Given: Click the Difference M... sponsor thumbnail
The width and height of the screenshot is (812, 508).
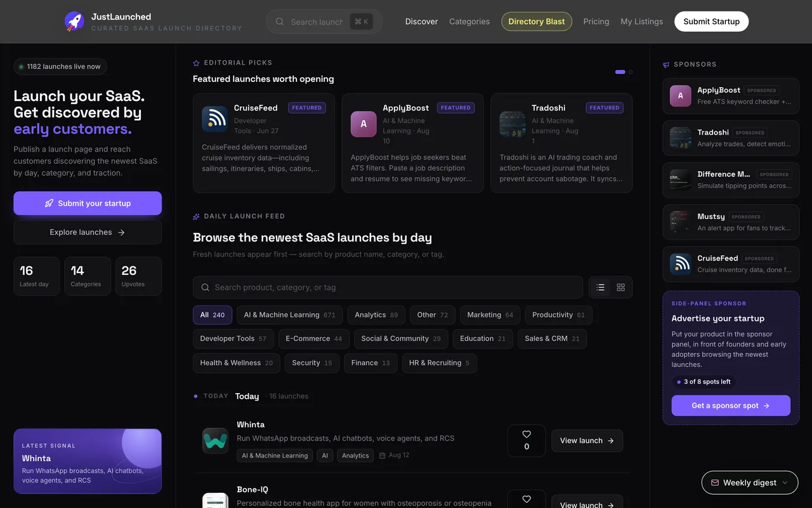Looking at the screenshot, I should (681, 180).
